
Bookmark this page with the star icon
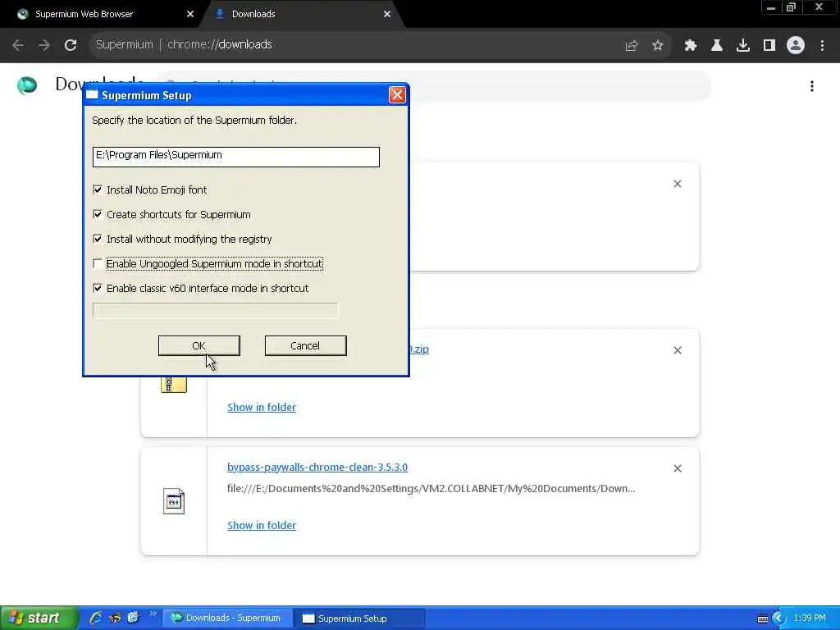(x=658, y=46)
